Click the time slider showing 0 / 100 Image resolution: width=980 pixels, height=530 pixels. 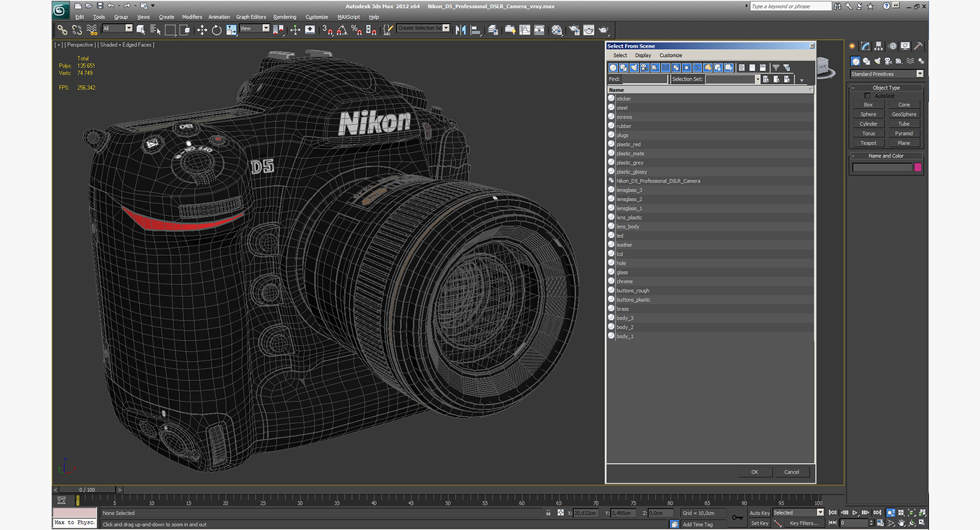[x=87, y=490]
